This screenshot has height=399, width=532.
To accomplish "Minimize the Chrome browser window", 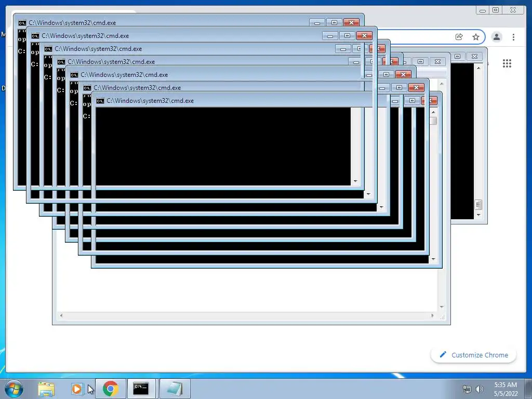I will click(483, 10).
